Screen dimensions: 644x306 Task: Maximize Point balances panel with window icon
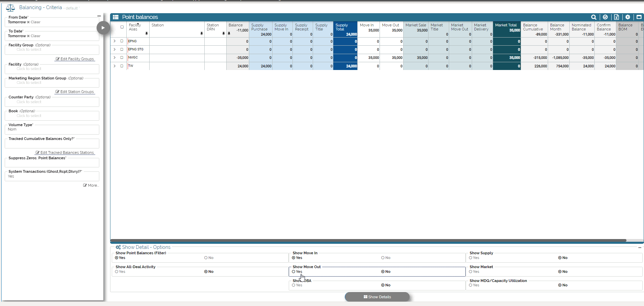coord(639,17)
